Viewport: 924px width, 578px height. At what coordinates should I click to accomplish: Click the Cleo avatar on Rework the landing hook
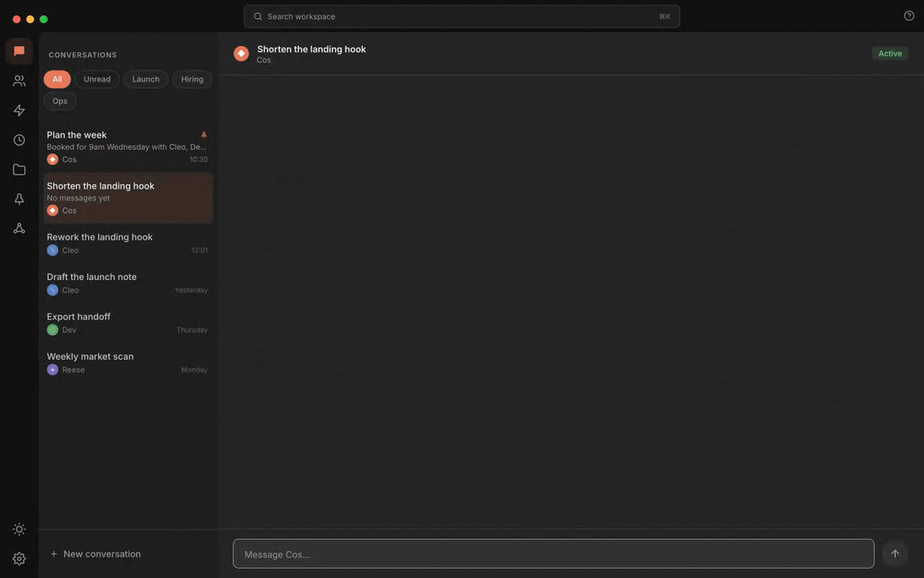coord(52,250)
